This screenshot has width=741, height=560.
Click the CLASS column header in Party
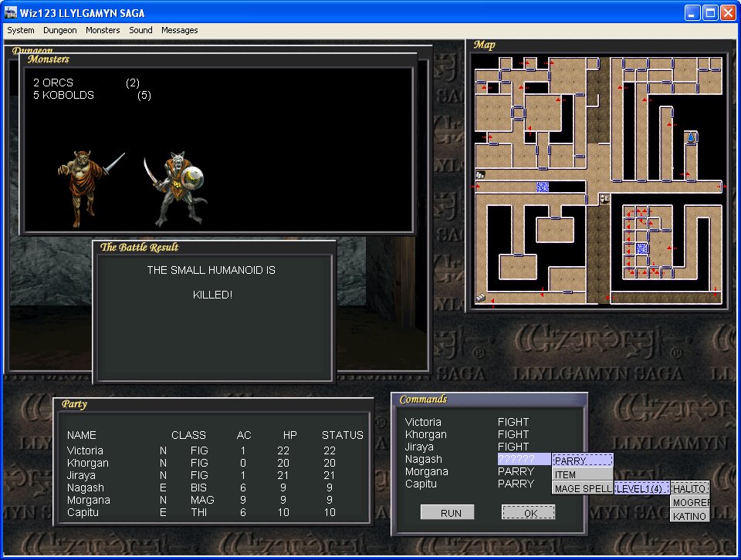(x=188, y=435)
